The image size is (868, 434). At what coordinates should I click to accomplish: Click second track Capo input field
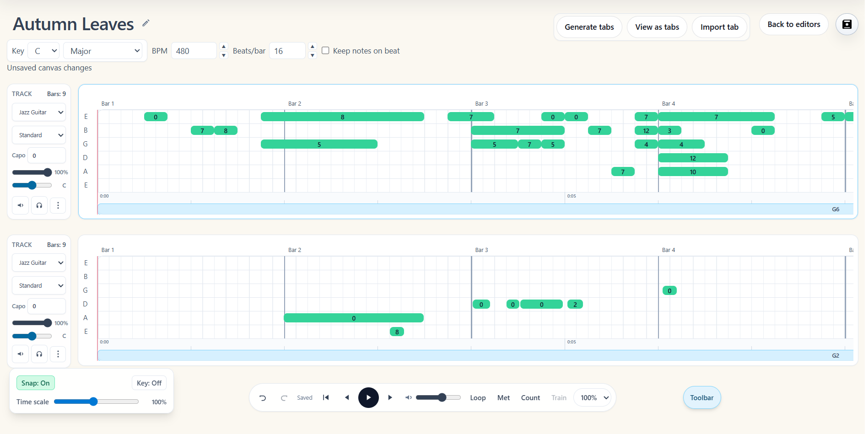tap(47, 306)
